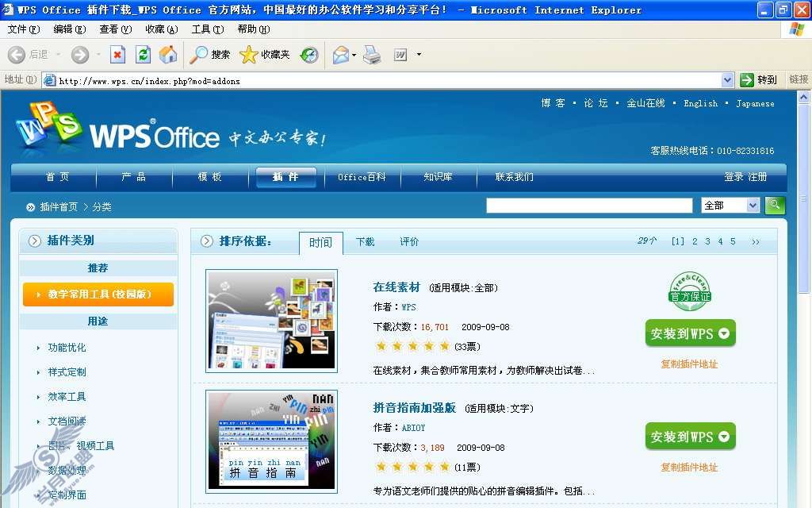Click the round icon beside 排序依据
The width and height of the screenshot is (812, 508).
tap(207, 241)
